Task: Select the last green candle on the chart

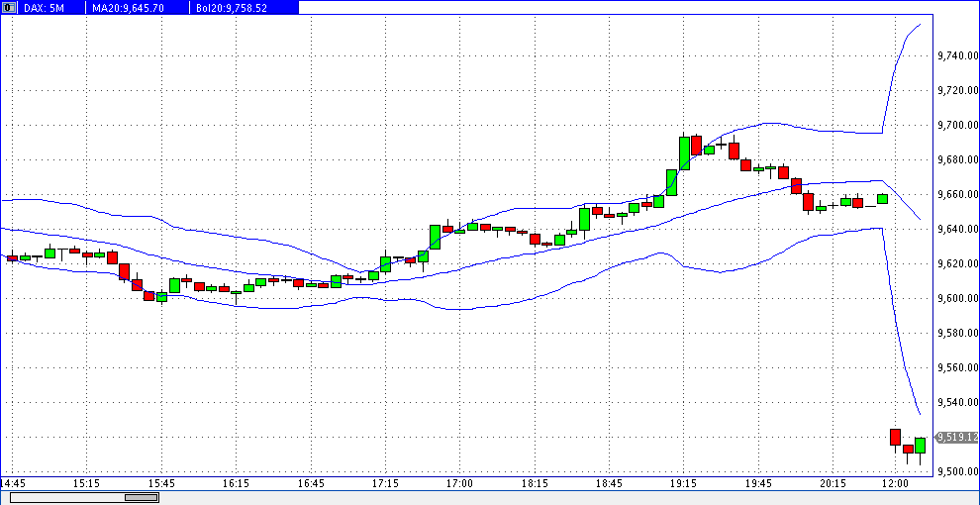Action: (x=920, y=446)
